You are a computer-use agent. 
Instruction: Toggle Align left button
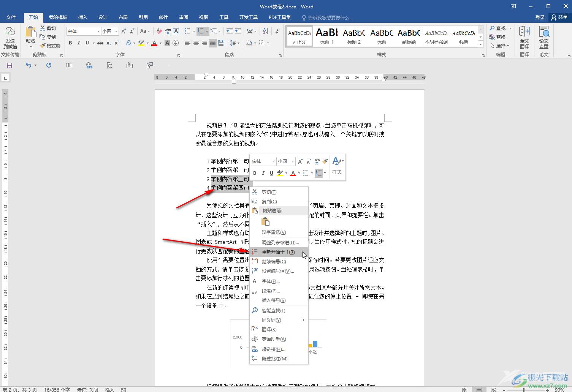click(188, 43)
